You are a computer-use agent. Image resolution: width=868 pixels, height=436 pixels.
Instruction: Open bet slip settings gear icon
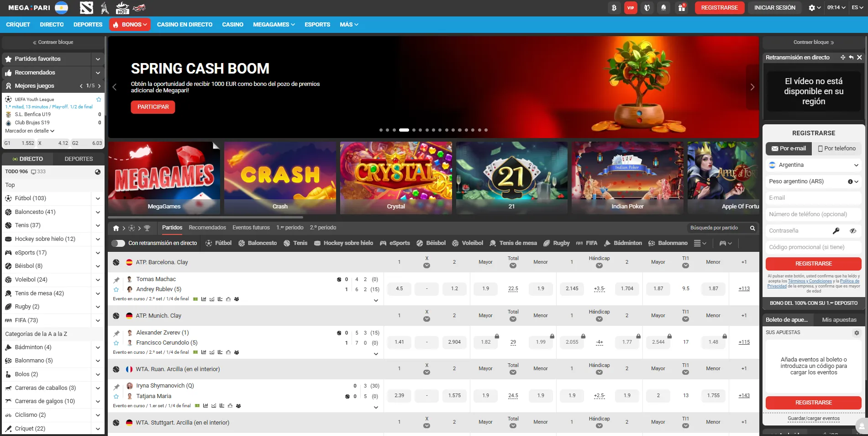(x=857, y=333)
